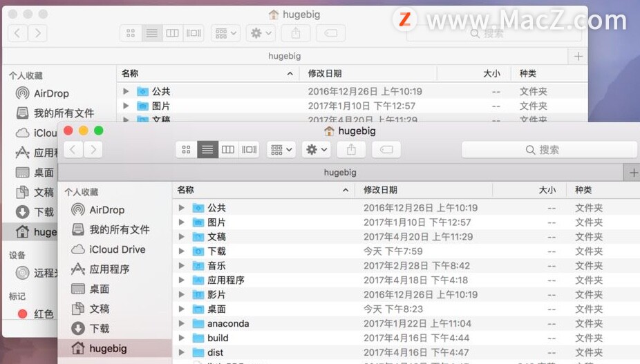Expand the anaconda folder

[182, 324]
